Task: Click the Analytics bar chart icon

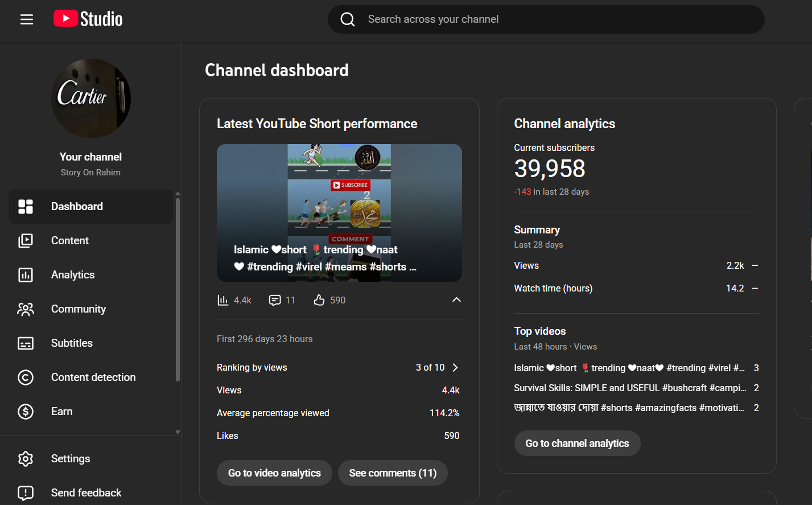Action: point(26,275)
